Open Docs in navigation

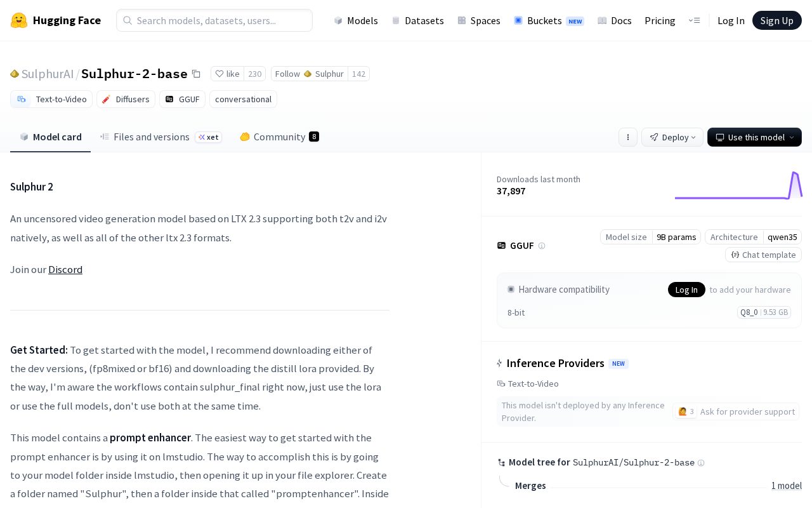pyautogui.click(x=615, y=20)
